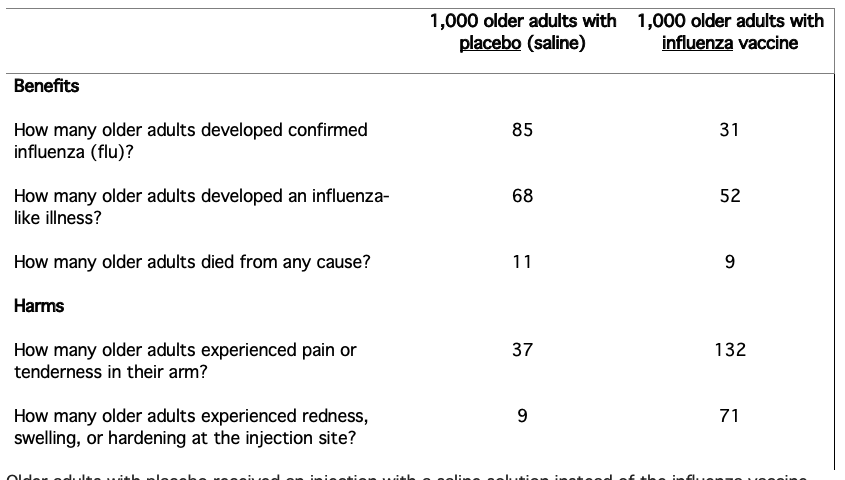Image resolution: width=845 pixels, height=480 pixels.
Task: Click the Benefits section heading
Action: pyautogui.click(x=46, y=86)
